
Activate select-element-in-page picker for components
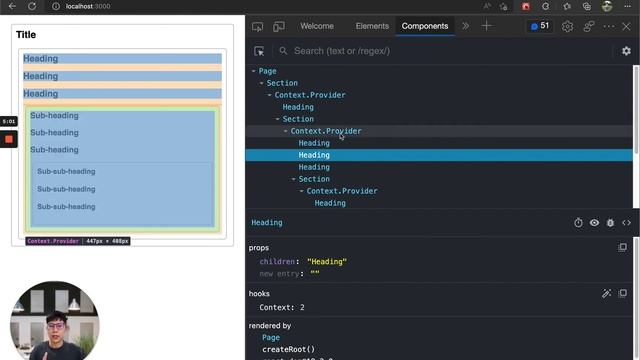point(259,51)
